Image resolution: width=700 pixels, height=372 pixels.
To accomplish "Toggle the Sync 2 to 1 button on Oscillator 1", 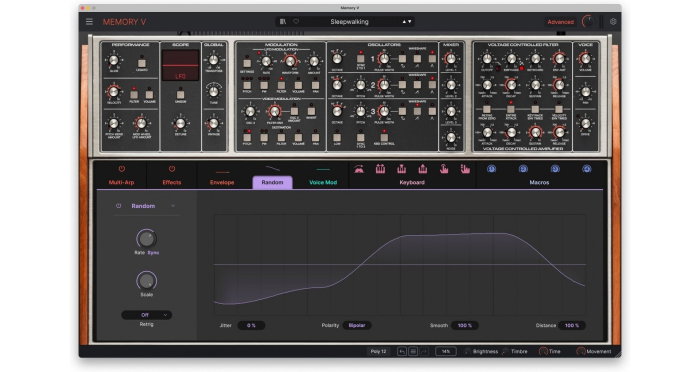I will tap(360, 59).
